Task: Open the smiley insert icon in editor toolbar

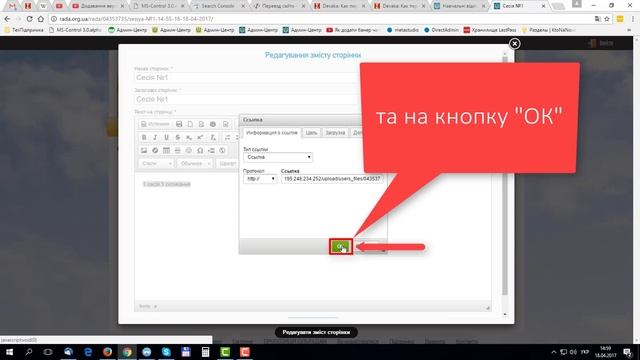Action: [x=189, y=151]
